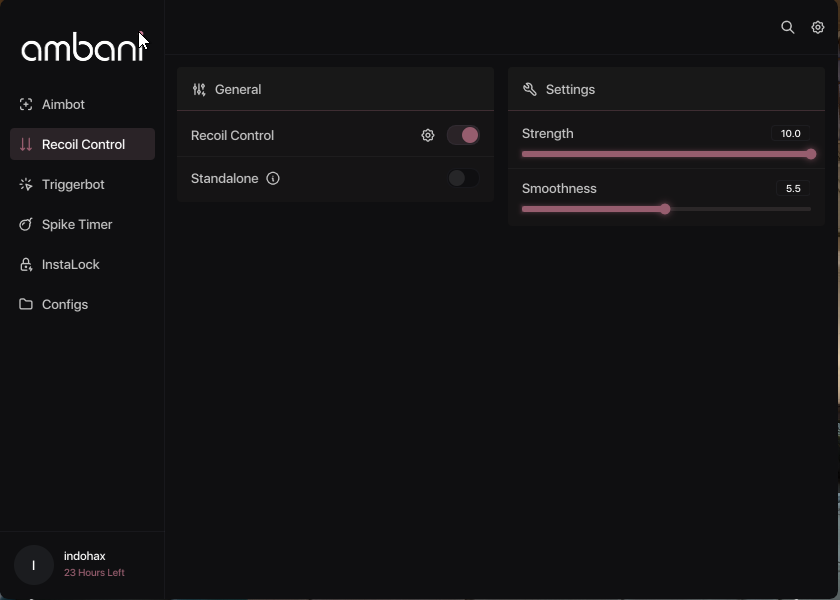Click 'Recoil Control' label in General panel
The image size is (840, 600).
pyautogui.click(x=232, y=136)
